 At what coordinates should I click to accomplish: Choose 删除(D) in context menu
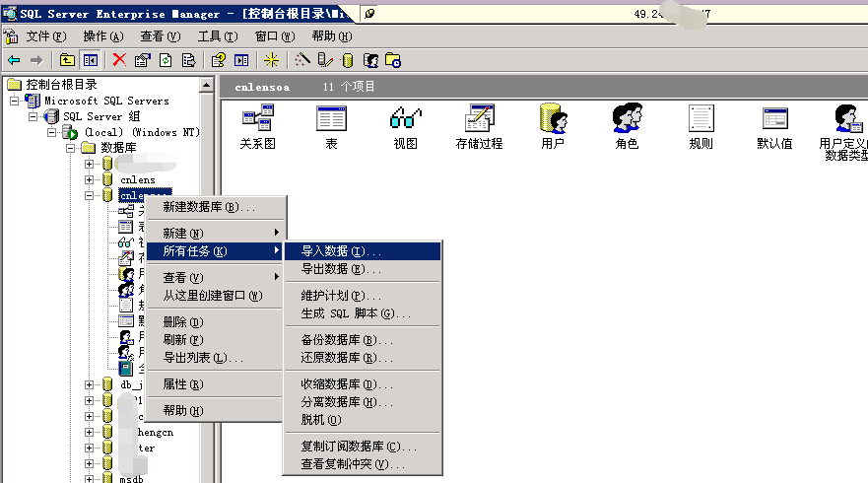pyautogui.click(x=216, y=321)
